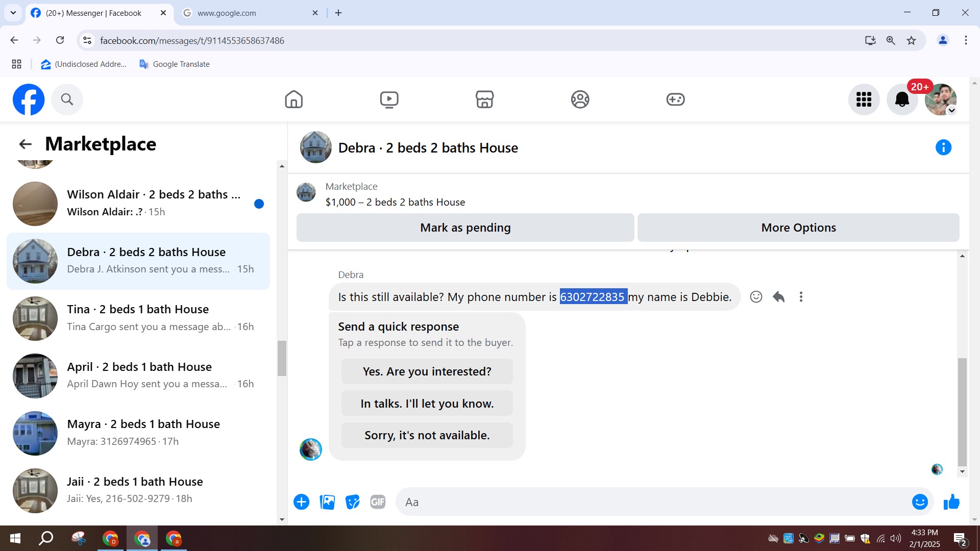Click the reply arrow on Debra's message
980x551 pixels.
778,297
